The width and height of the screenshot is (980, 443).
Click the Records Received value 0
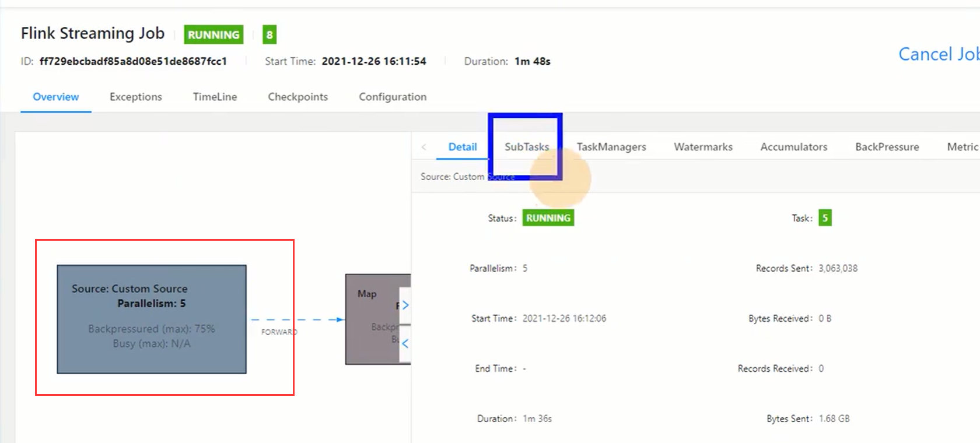821,368
